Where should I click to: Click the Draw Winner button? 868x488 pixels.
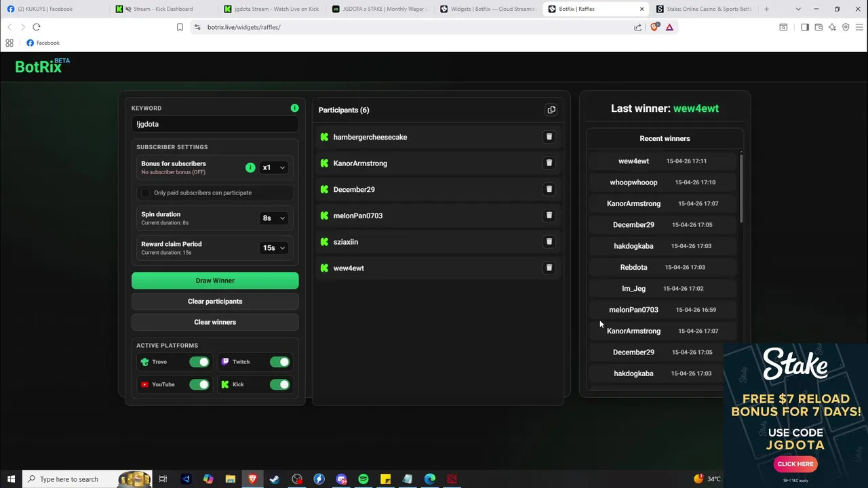(x=215, y=281)
